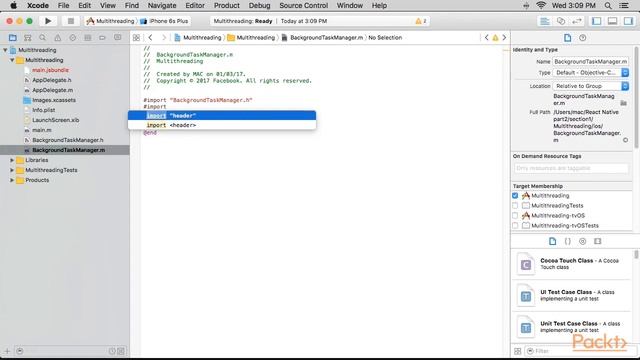Click BackgroundTaskManager.m breadcrumb in jump bar
This screenshot has width=640, height=360.
point(326,38)
